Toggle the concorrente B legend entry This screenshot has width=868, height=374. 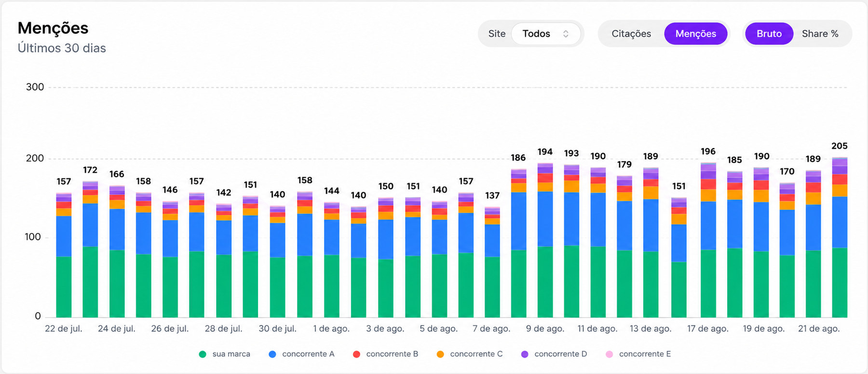coord(385,354)
